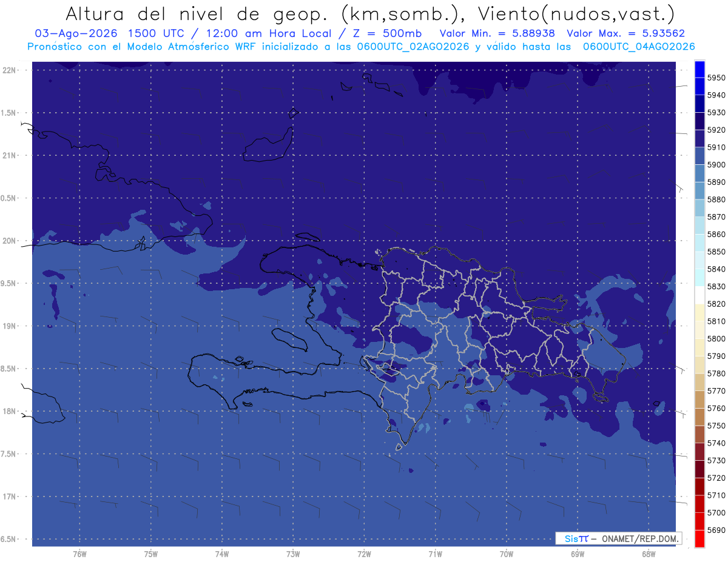
Task: Click the bright red swatch below 5690
Action: coord(699,538)
